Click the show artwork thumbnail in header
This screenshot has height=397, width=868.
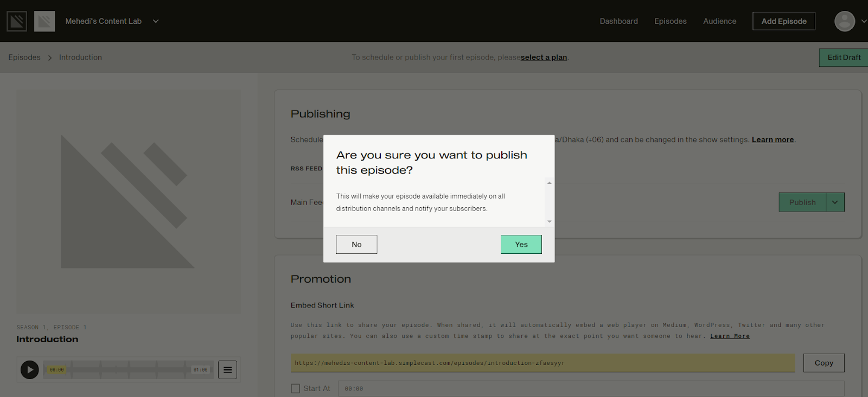coord(44,21)
